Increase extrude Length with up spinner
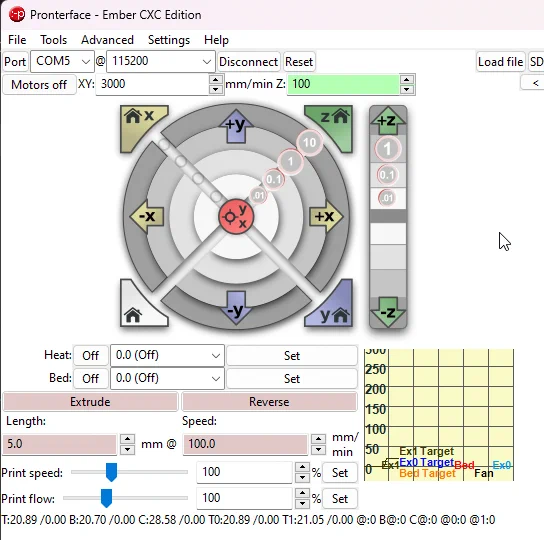The width and height of the screenshot is (544, 540). (127, 439)
